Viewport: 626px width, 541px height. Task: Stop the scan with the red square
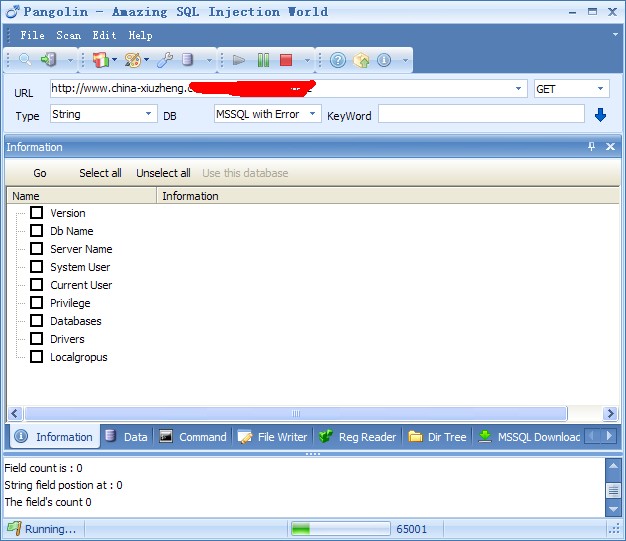coord(286,60)
